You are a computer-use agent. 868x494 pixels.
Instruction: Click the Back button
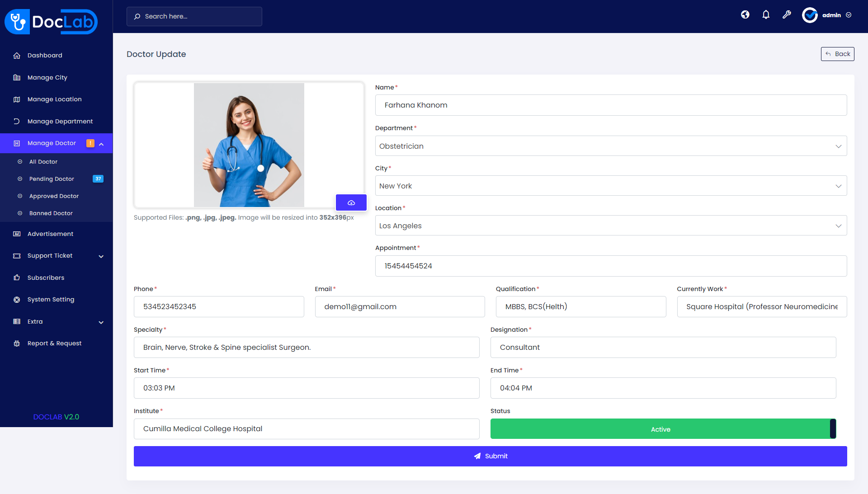click(x=837, y=54)
